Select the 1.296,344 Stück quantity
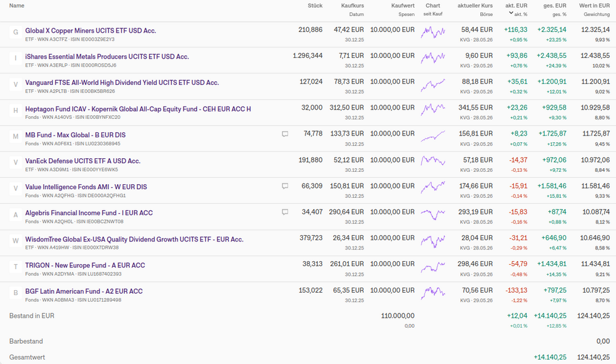 [307, 55]
